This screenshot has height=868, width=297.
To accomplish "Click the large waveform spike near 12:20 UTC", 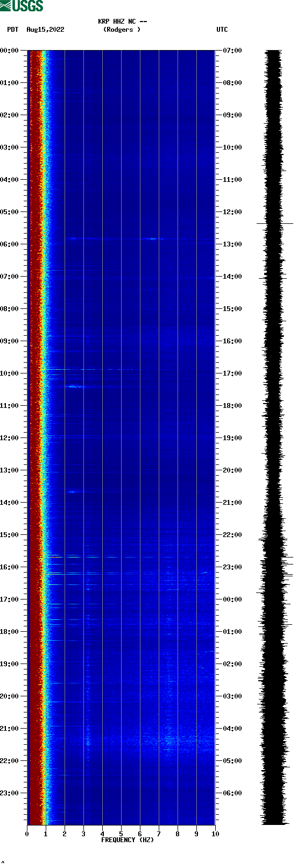I will [275, 223].
